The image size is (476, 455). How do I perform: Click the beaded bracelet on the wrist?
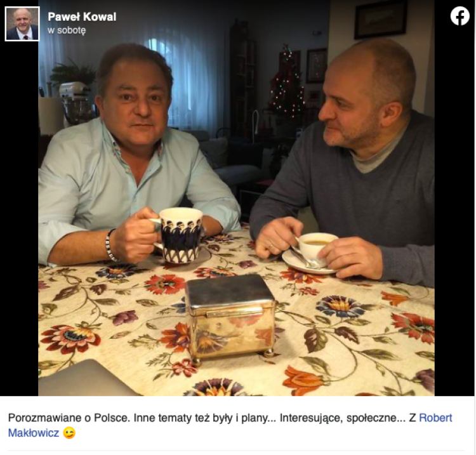(110, 245)
